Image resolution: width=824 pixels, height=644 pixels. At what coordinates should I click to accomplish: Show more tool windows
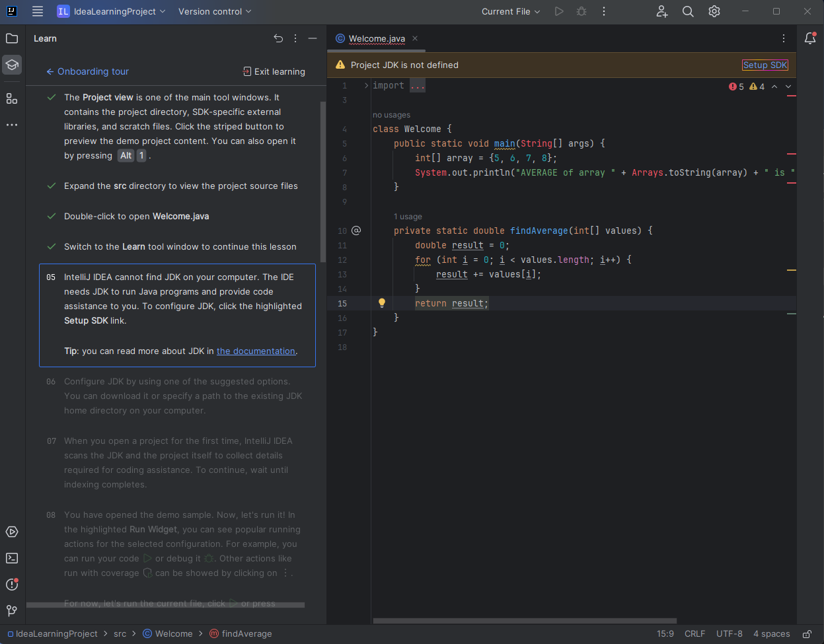pos(12,125)
